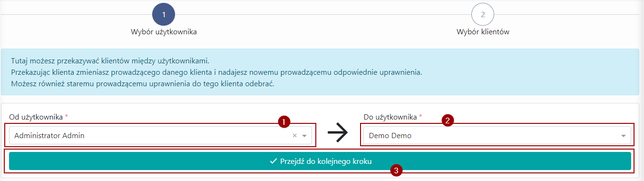Screen dimensions: 644x181
Task: Go to the step 2 circle
Action: click(x=483, y=14)
